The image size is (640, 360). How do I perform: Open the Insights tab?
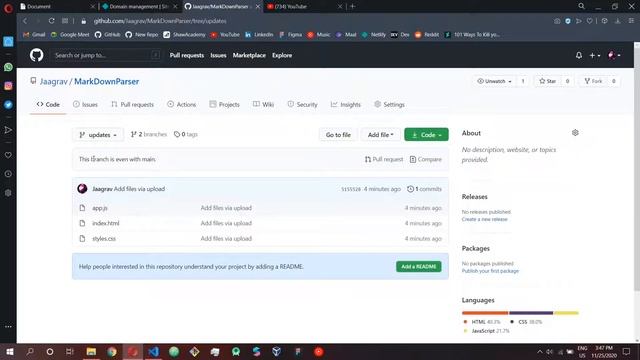(x=346, y=104)
